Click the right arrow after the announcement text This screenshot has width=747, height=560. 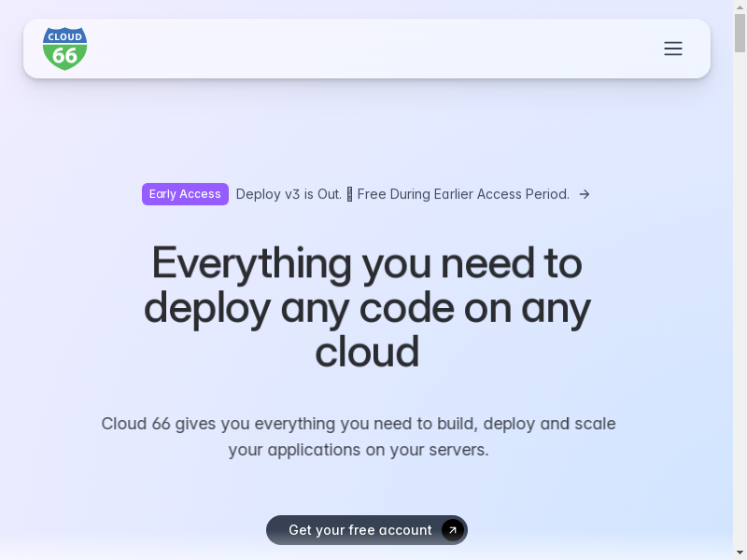tap(584, 194)
